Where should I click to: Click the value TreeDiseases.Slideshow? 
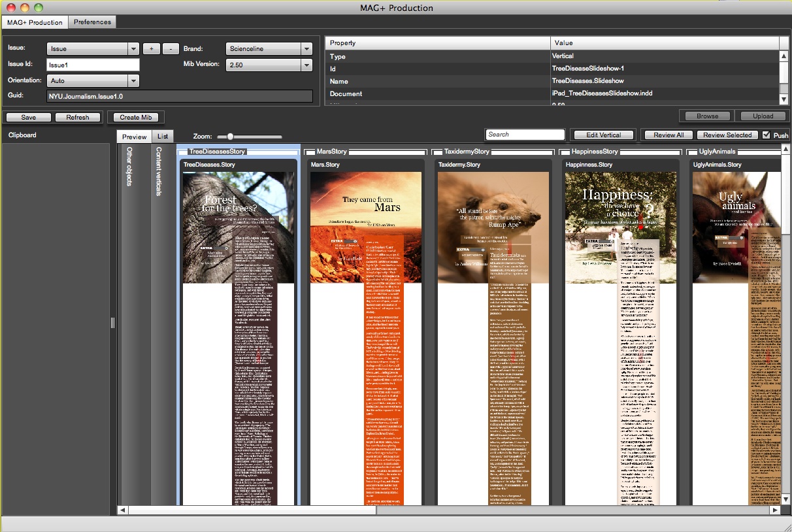point(587,81)
